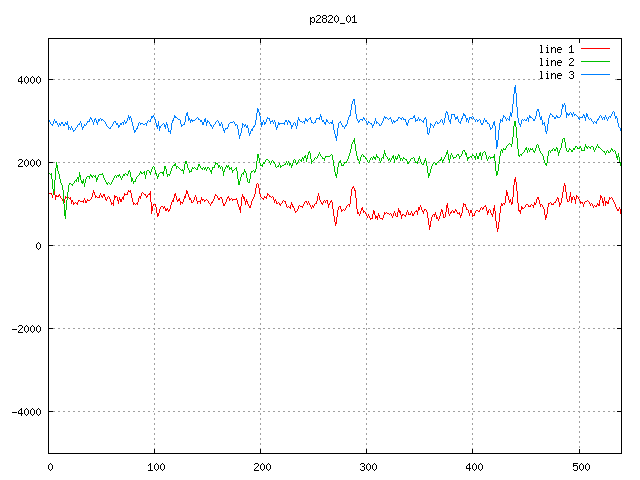Click the blue line 3 legend sample
Viewport: 640px width, 480px height.
tap(596, 75)
